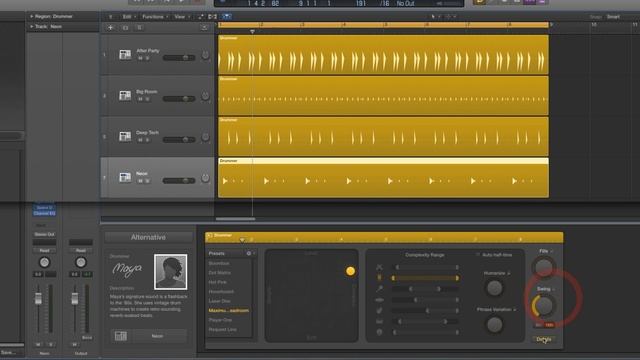
Task: Mute the After Party track
Action: tap(140, 58)
